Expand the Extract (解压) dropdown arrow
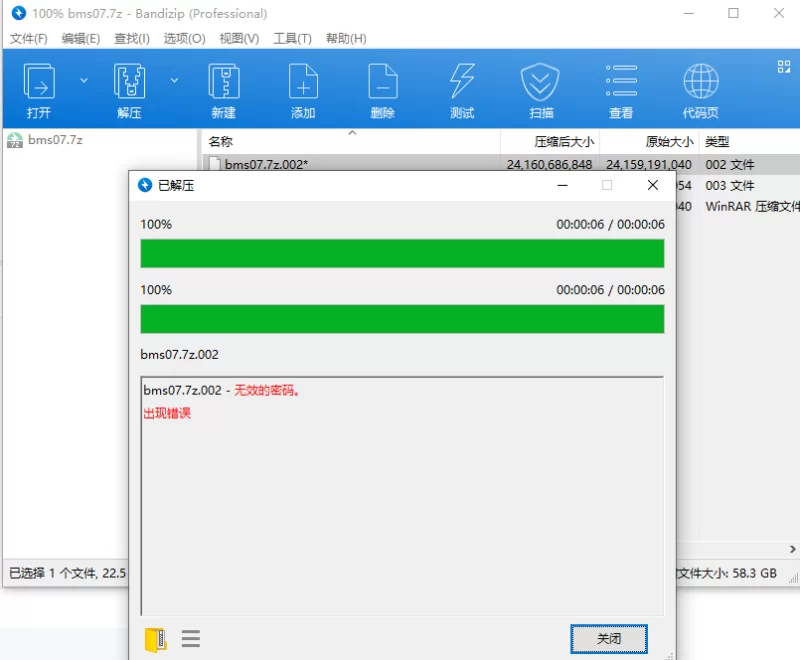Viewport: 800px width, 660px height. click(x=174, y=81)
